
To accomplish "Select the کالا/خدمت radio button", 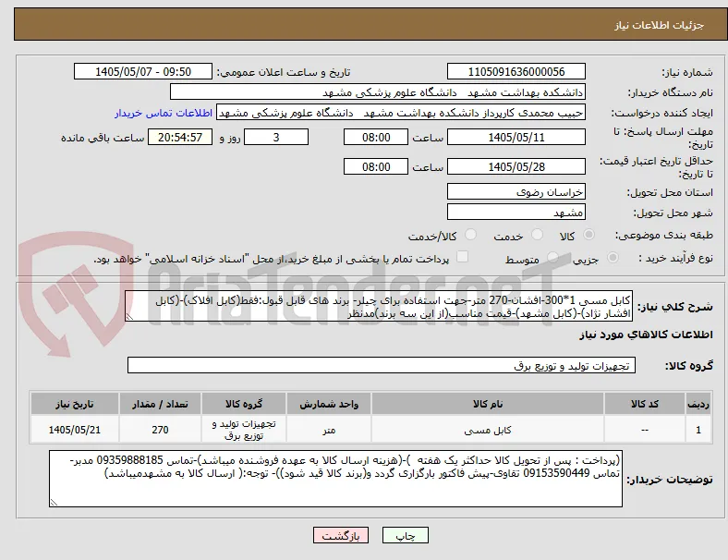I will [471, 235].
